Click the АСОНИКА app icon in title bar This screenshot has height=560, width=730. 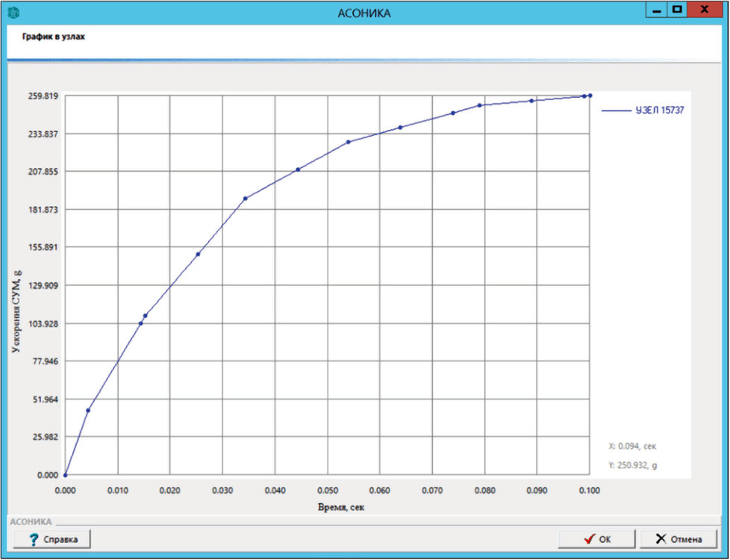(13, 13)
